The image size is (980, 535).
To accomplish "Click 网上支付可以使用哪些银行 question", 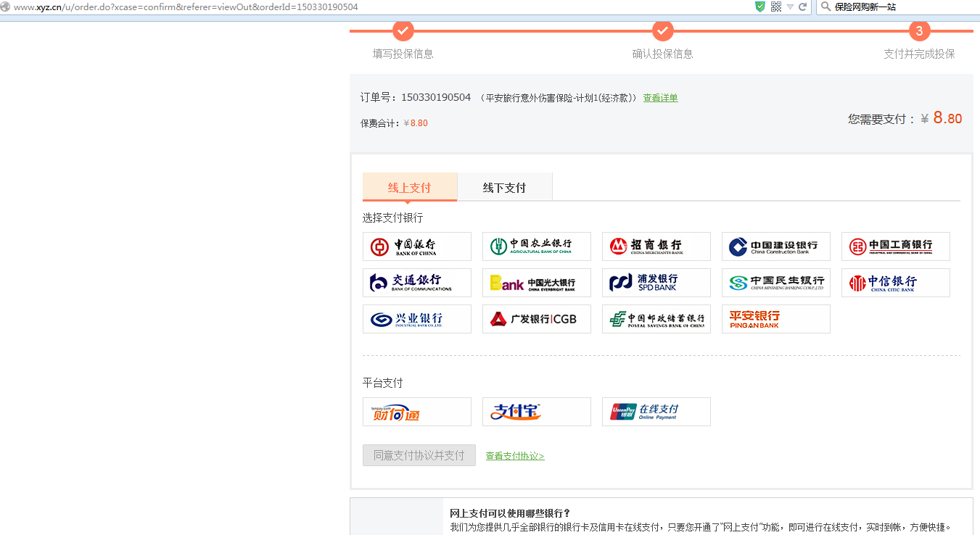I will click(510, 513).
